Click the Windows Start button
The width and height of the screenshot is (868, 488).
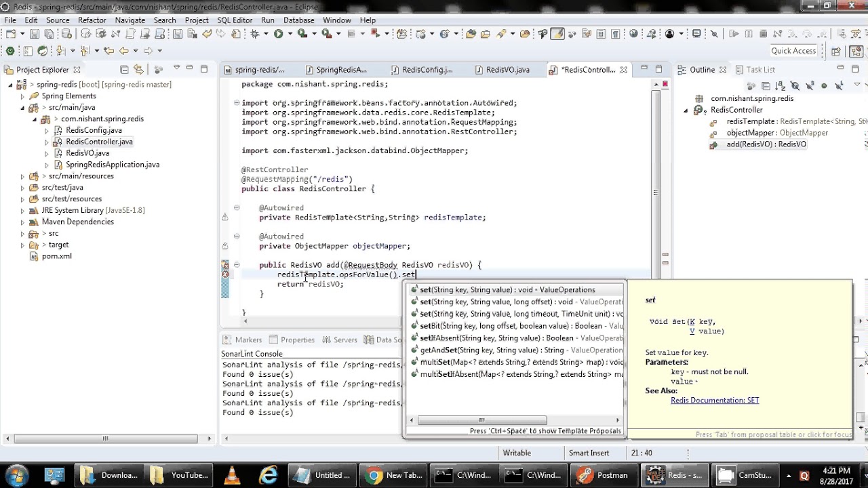(x=16, y=475)
